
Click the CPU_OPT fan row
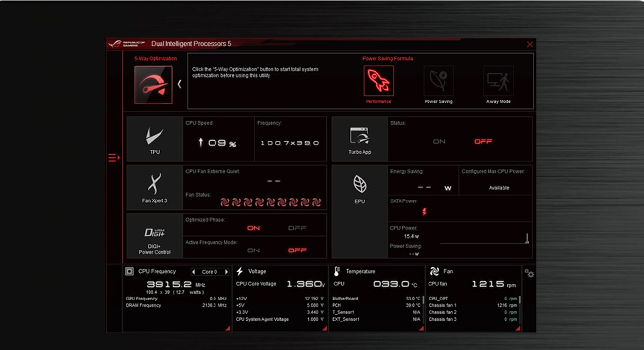coord(473,299)
